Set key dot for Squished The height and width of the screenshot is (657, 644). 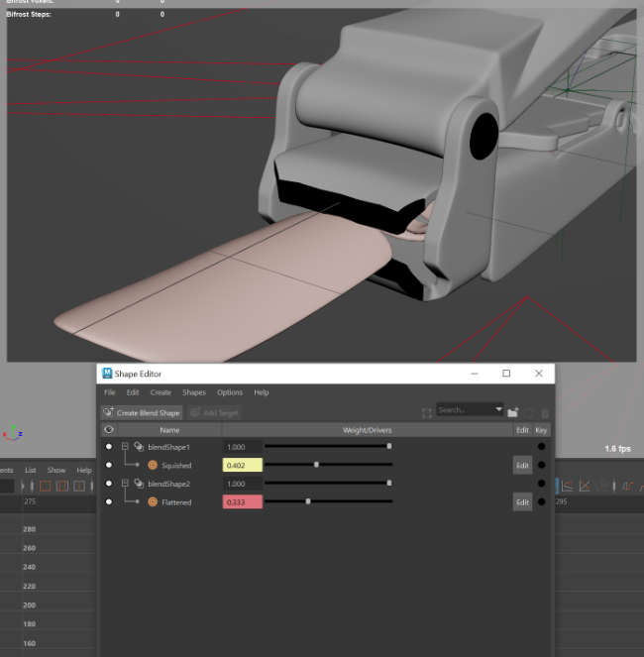point(541,465)
